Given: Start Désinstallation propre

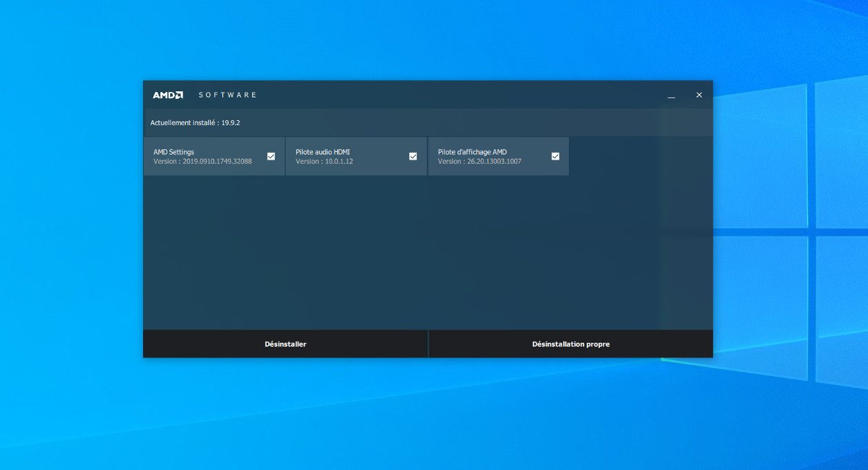Looking at the screenshot, I should tap(570, 344).
